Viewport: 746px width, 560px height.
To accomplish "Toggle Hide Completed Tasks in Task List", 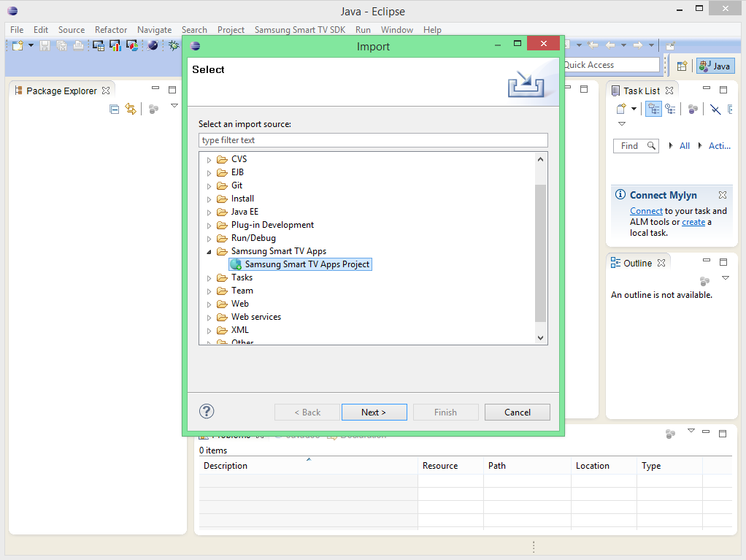I will [x=715, y=110].
